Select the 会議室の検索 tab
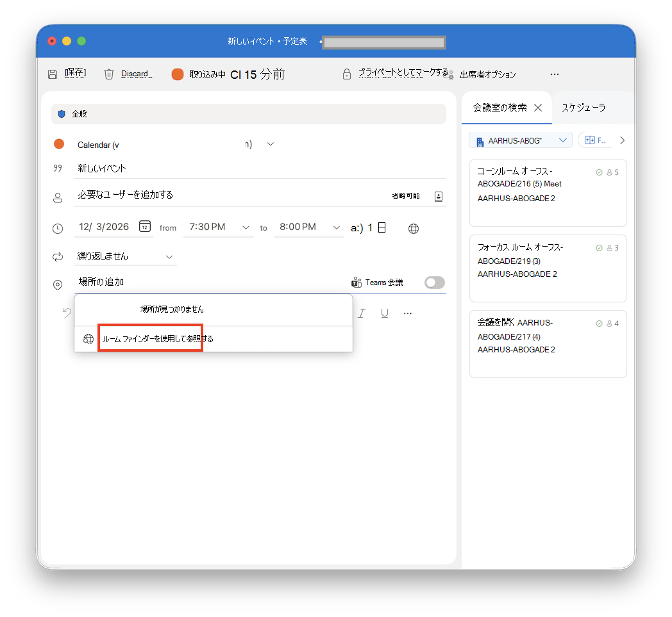This screenshot has width=672, height=617. coord(500,108)
